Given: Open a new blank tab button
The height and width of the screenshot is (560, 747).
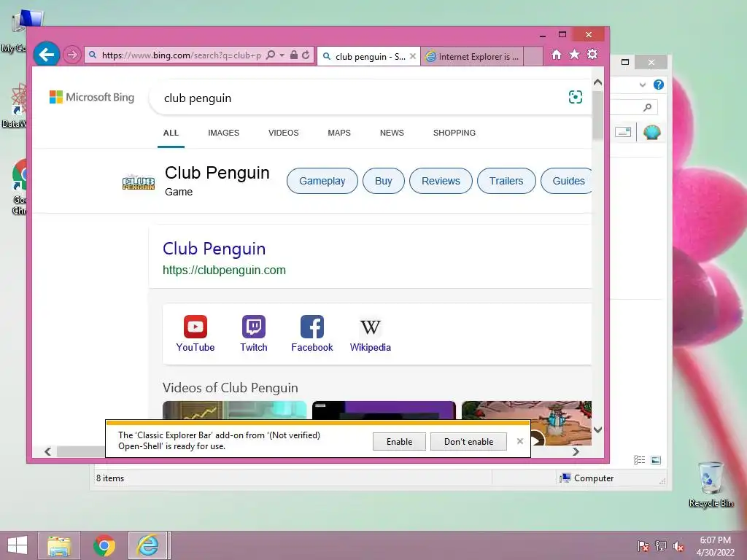Looking at the screenshot, I should coord(533,56).
